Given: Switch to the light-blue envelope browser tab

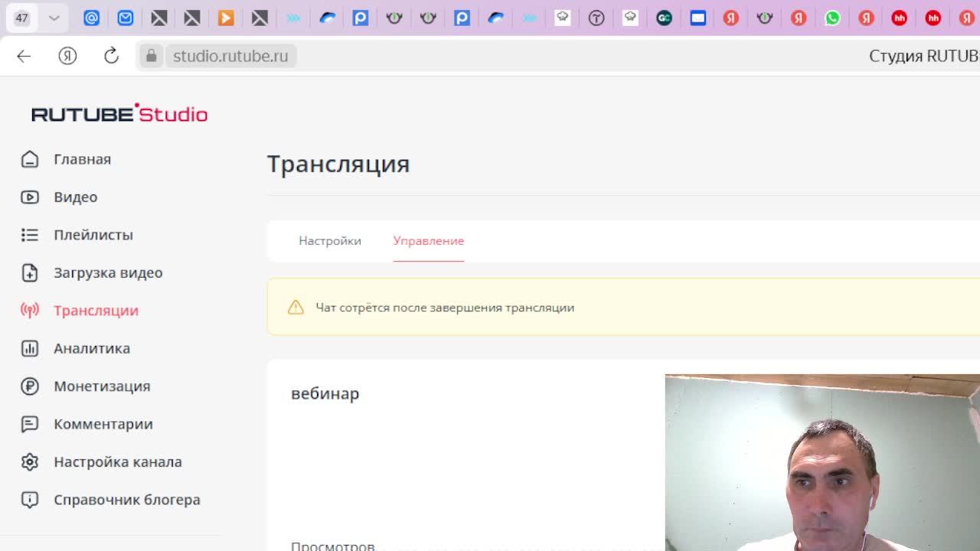Looking at the screenshot, I should coord(125,18).
